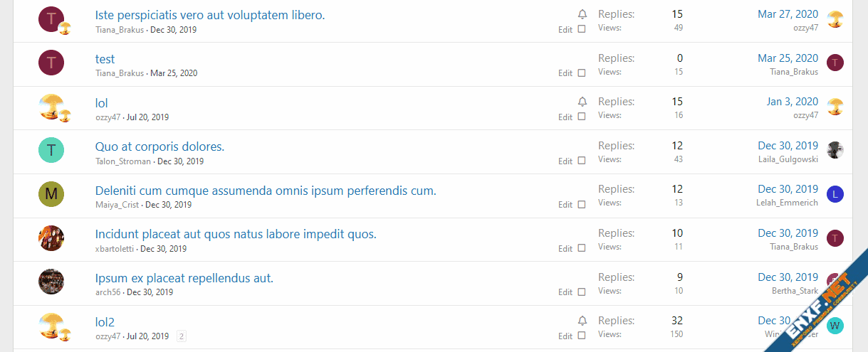Tick the checkbox for the 'test' thread
868x352 pixels.
pyautogui.click(x=582, y=73)
